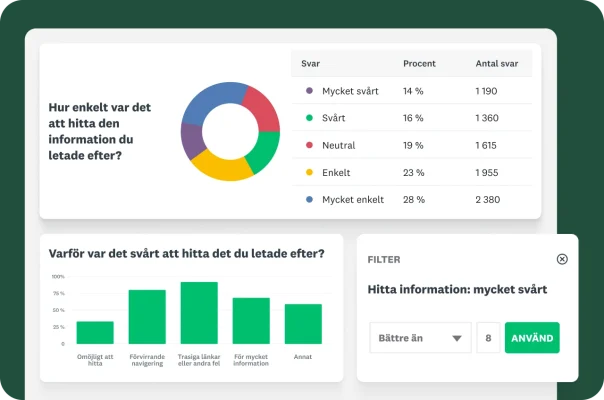
Task: Close the FILTER panel with the X icon
Action: click(x=562, y=259)
